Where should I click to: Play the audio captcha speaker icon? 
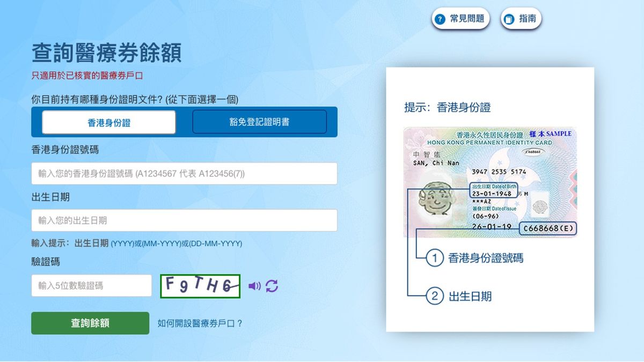pyautogui.click(x=254, y=286)
